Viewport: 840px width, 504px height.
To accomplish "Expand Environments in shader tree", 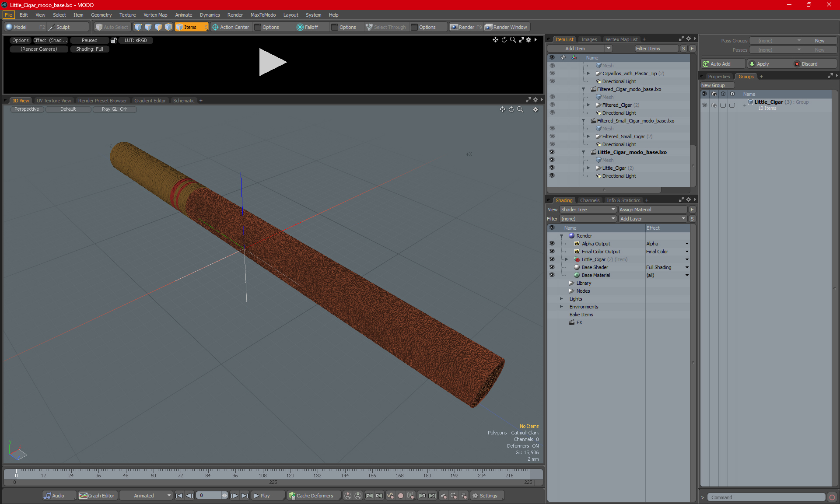I will [x=562, y=307].
